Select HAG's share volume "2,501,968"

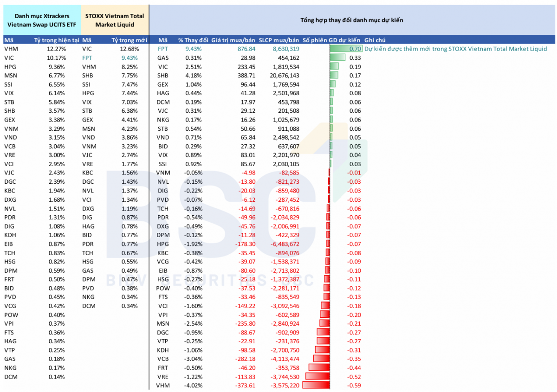286,93
